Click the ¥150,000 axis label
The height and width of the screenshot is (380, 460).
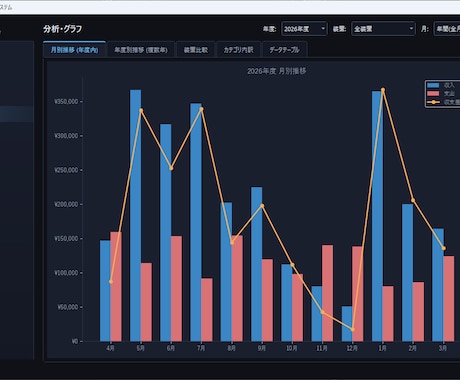[66, 239]
